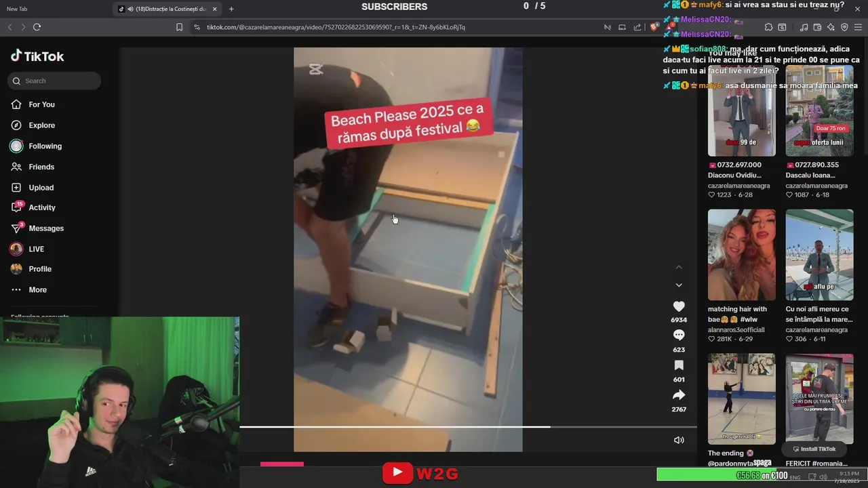Open Leo AI sparkle icon
The image size is (868, 488).
click(831, 27)
